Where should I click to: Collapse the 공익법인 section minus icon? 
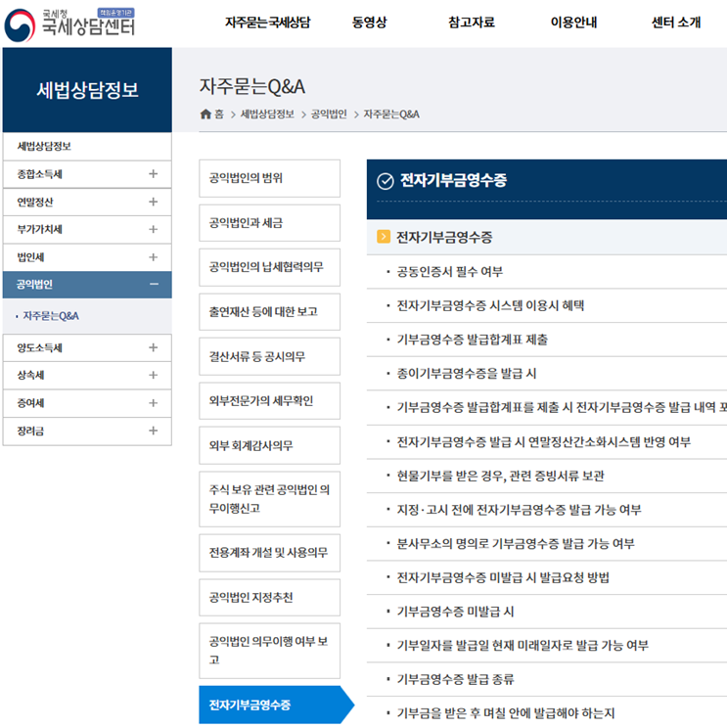pos(153,285)
